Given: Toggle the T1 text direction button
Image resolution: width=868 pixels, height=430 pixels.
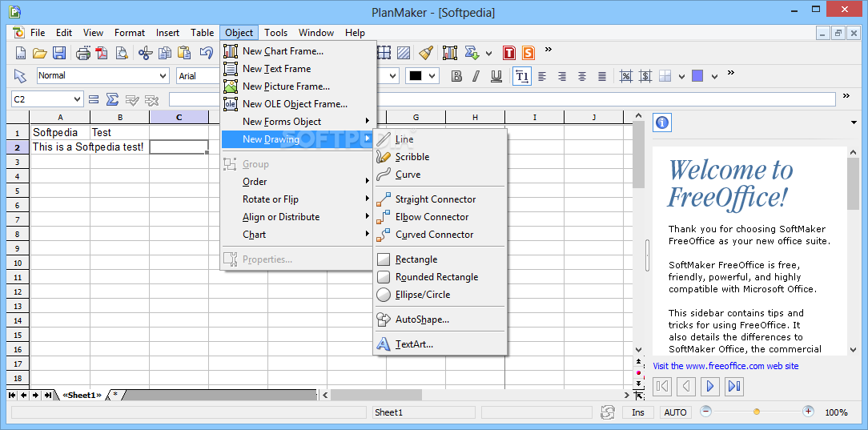Looking at the screenshot, I should pos(522,76).
